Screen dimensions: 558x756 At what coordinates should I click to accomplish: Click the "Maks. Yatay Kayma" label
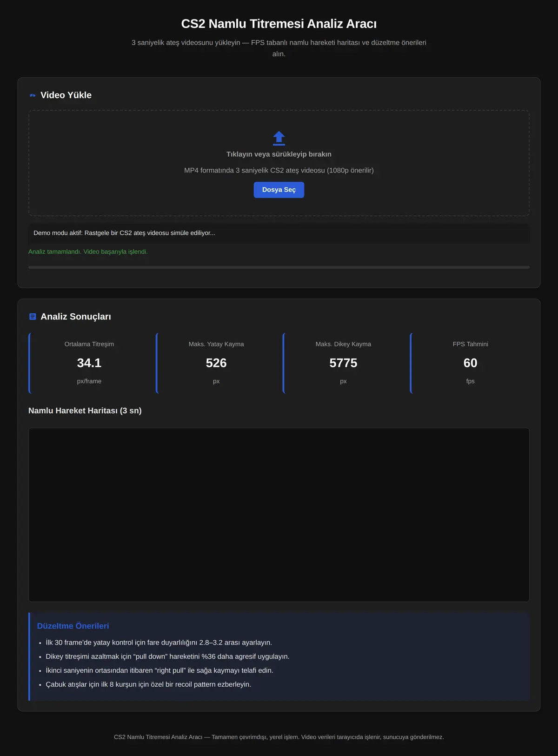point(216,344)
